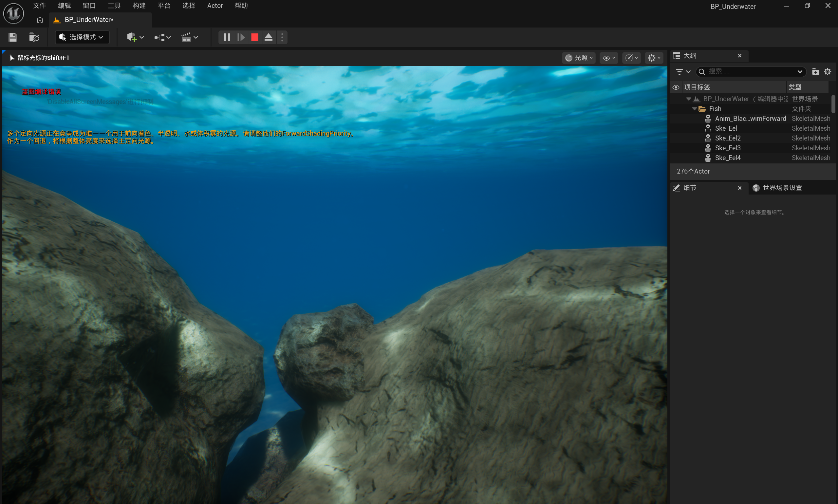This screenshot has width=838, height=504.
Task: Pause the play-in-editor simulation
Action: [x=227, y=37]
